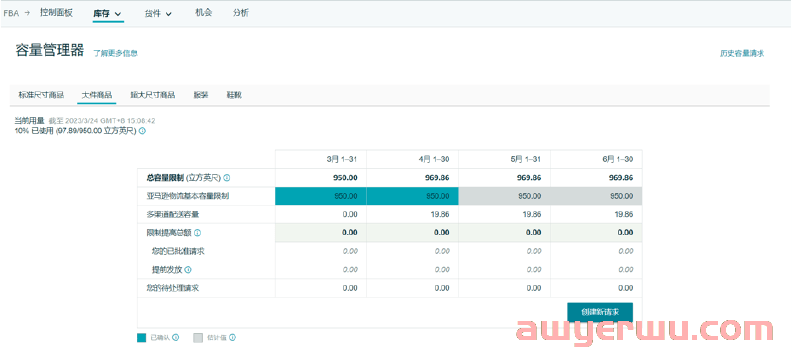Switch to the 鞋靴 tab
792x360 pixels.
(234, 95)
